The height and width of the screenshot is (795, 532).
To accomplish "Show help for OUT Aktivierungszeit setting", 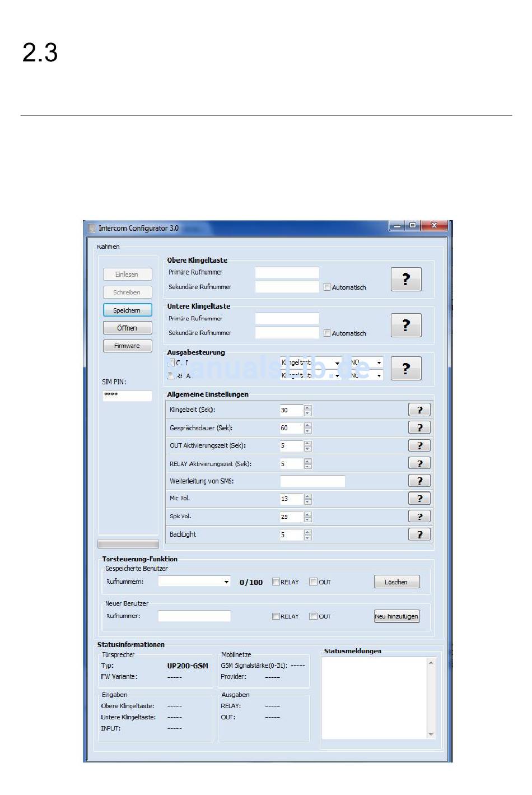I will point(419,445).
